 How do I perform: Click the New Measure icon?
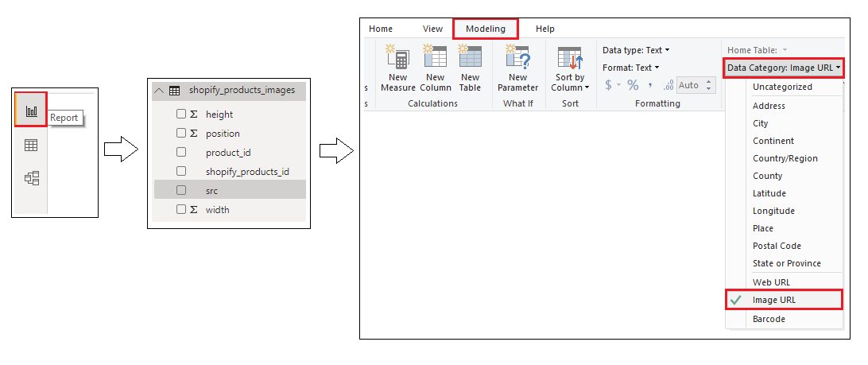tap(398, 69)
